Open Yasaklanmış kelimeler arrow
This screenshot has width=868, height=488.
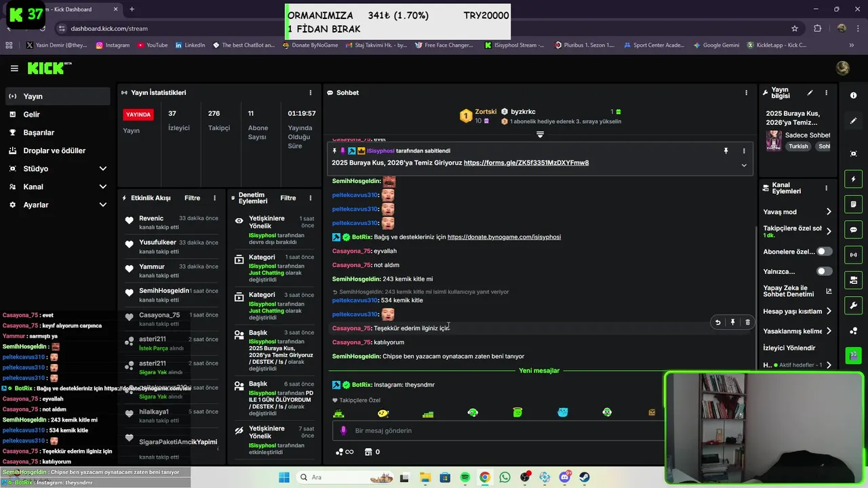[x=829, y=331]
